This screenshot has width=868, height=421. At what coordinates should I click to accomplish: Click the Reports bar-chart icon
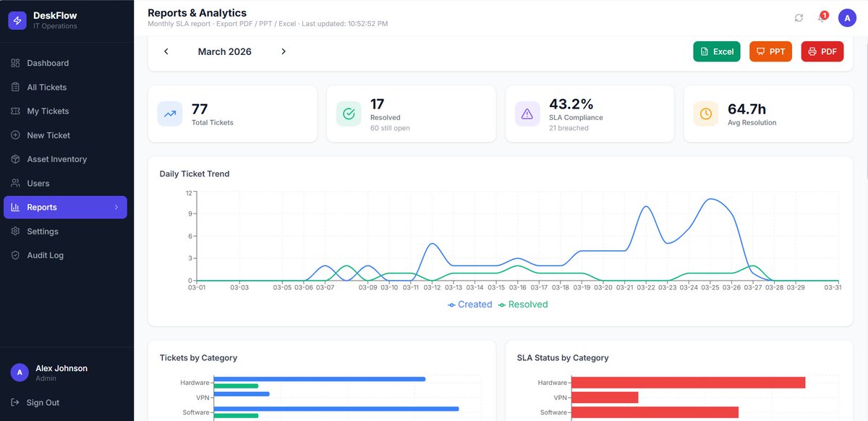click(15, 207)
